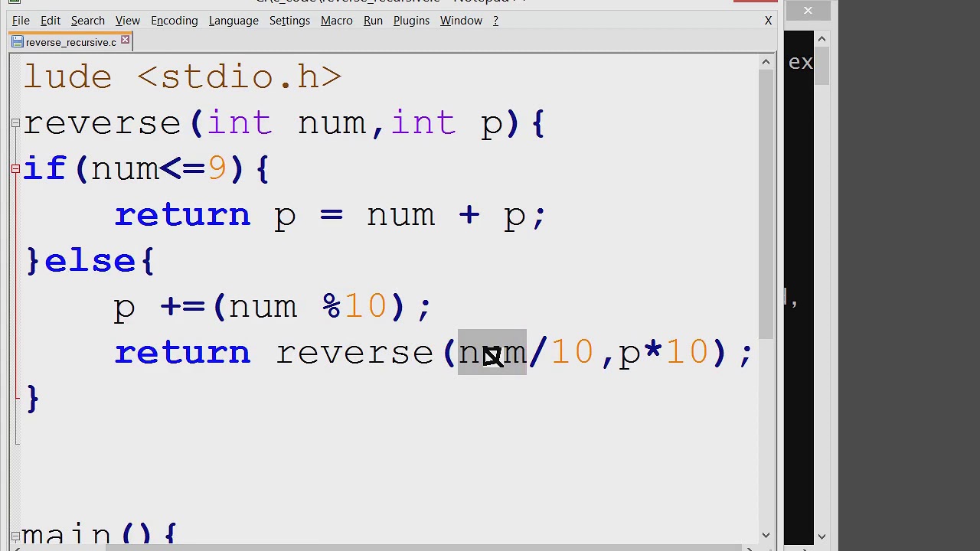Open the Run menu
The height and width of the screenshot is (551, 980).
tap(373, 21)
